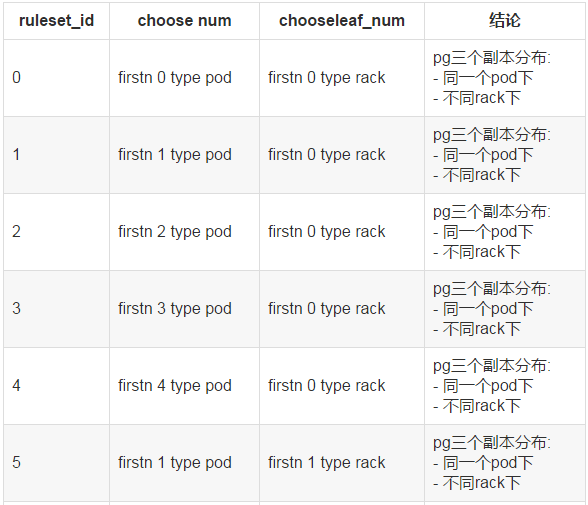Click cell 'firstn 4 type pod'
Viewport: 588px width, 505px height.
tap(184, 386)
